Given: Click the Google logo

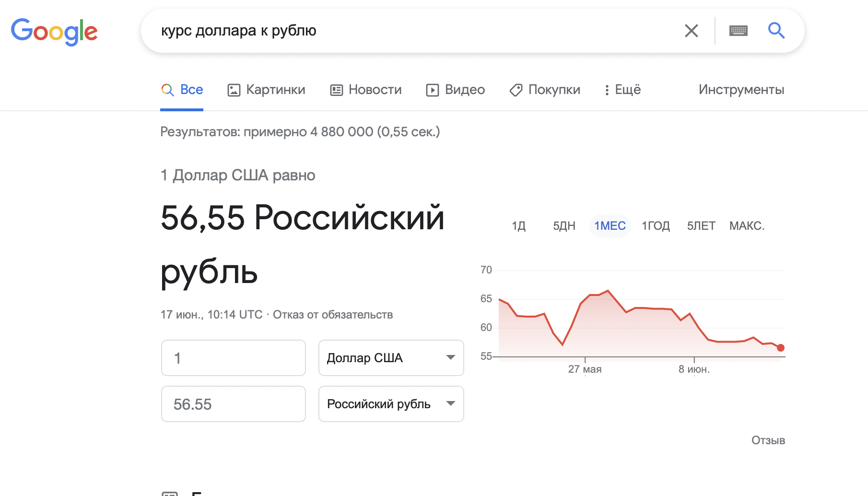Looking at the screenshot, I should (54, 32).
